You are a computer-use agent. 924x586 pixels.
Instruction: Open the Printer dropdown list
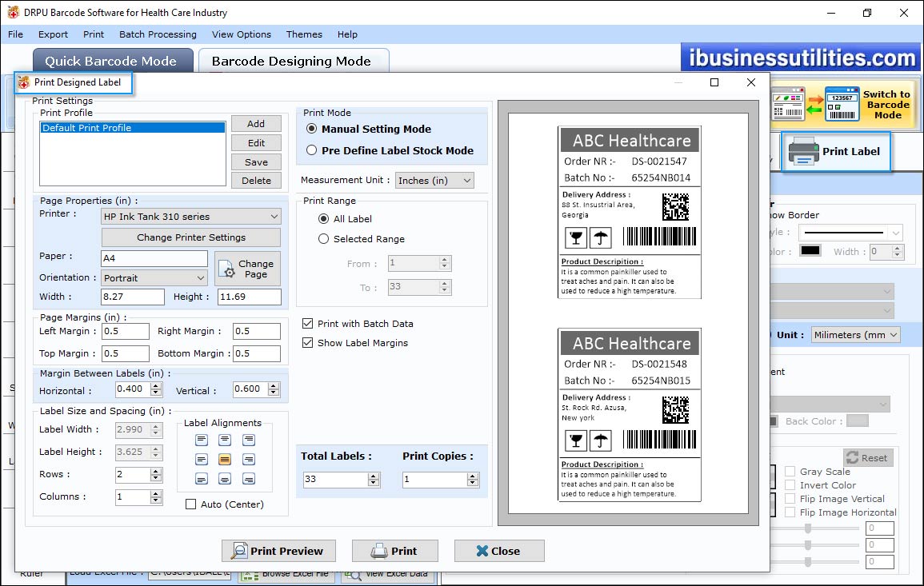(x=191, y=216)
